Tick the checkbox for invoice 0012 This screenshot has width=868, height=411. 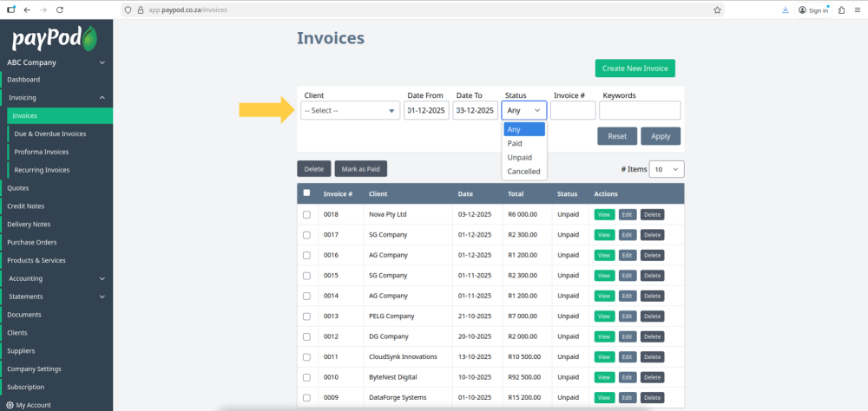point(306,337)
